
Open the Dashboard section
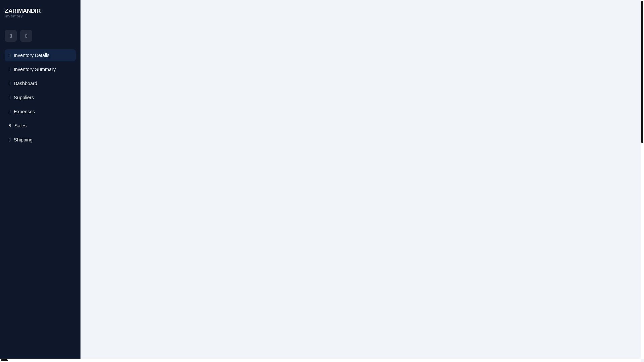[x=40, y=83]
